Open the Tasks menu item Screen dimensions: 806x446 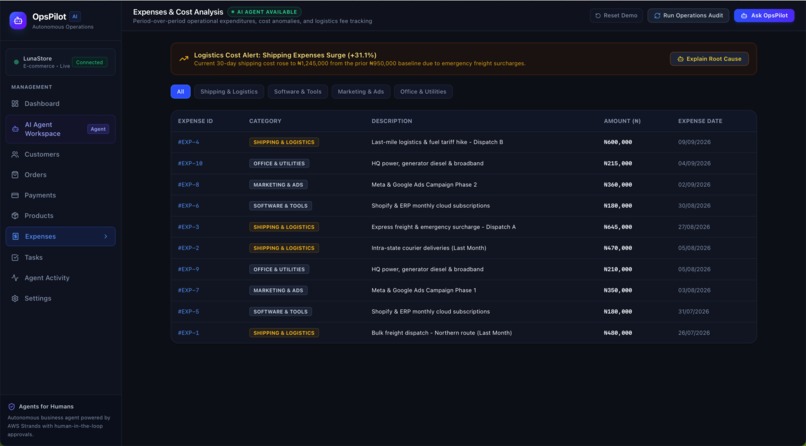(x=61, y=257)
